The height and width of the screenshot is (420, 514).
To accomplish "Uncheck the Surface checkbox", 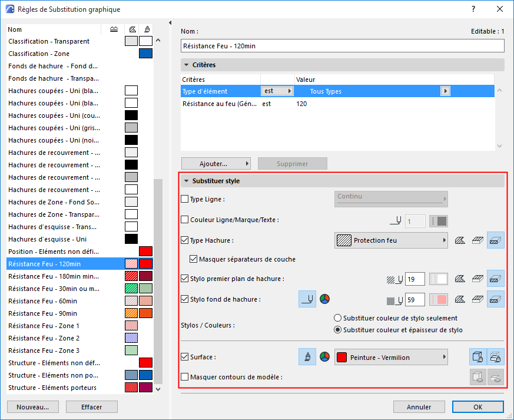I will tap(185, 357).
